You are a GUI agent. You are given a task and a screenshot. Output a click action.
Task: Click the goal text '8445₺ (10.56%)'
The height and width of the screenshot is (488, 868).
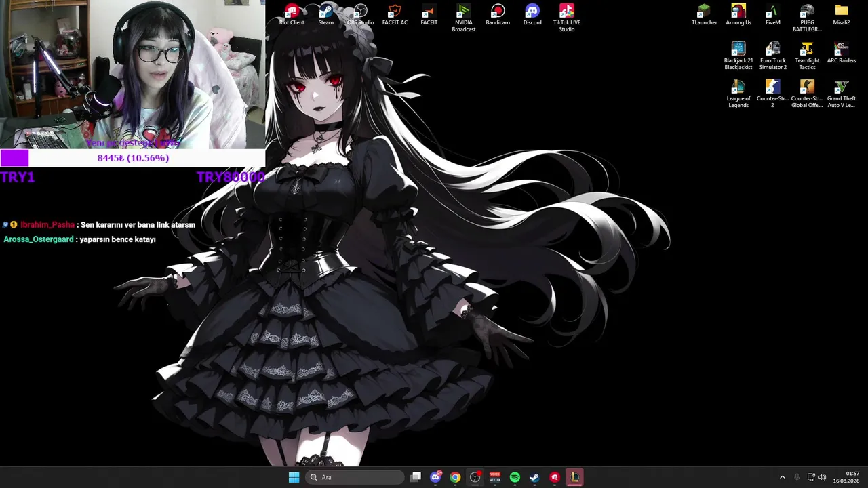[133, 158]
